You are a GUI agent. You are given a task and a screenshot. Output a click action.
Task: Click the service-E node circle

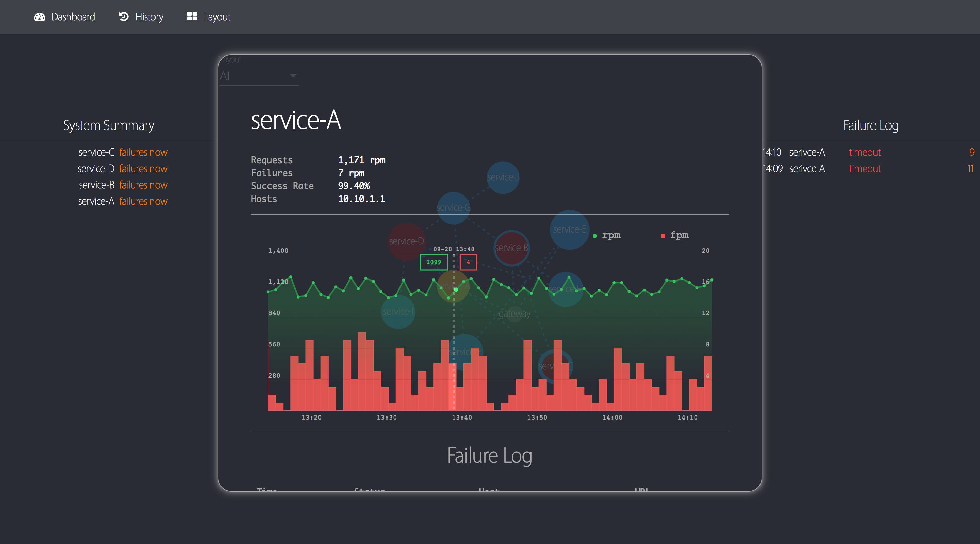[569, 230]
